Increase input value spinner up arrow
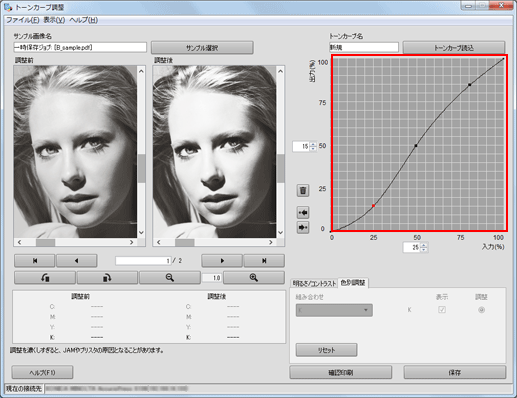This screenshot has width=517, height=398. (x=424, y=245)
